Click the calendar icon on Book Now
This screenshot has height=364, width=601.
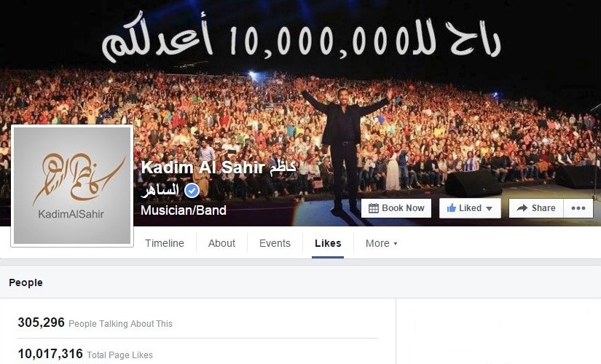tap(373, 208)
